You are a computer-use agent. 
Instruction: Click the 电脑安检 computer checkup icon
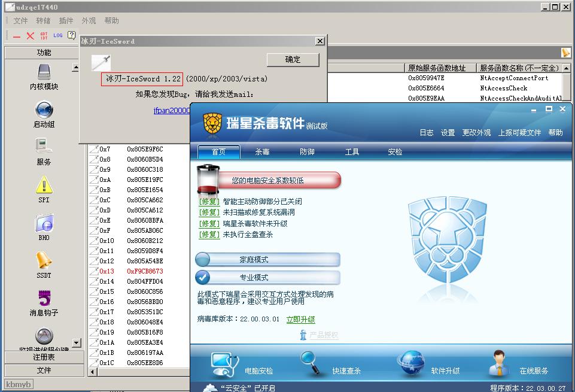[x=224, y=364]
